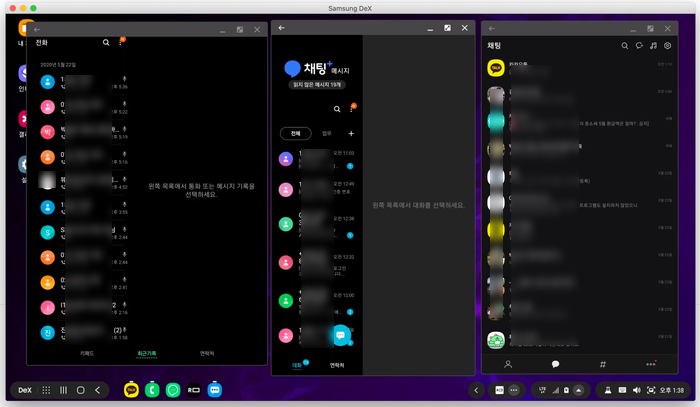
Task: Open the conversation received at 12:49
Action: pyautogui.click(x=317, y=189)
